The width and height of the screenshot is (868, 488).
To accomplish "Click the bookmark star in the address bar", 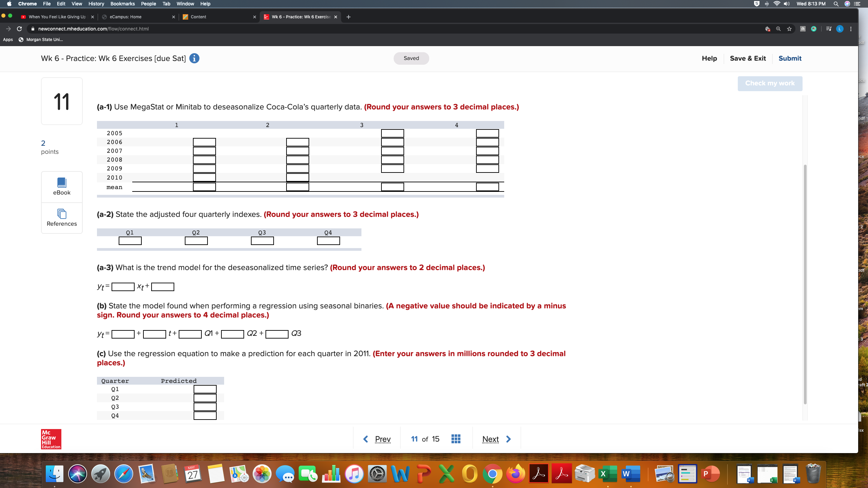I will coord(789,28).
